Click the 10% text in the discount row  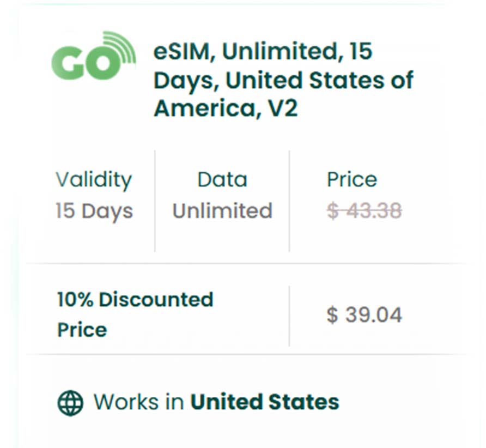pyautogui.click(x=75, y=300)
